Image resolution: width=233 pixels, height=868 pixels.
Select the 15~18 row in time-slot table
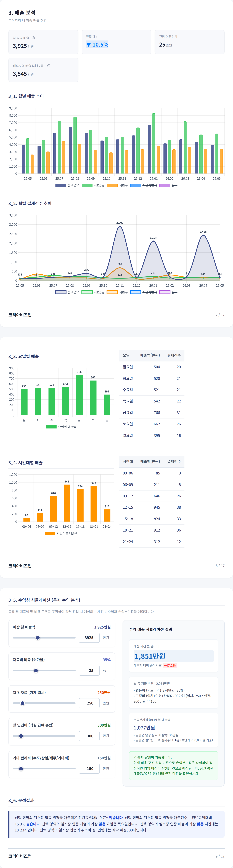pos(152,519)
